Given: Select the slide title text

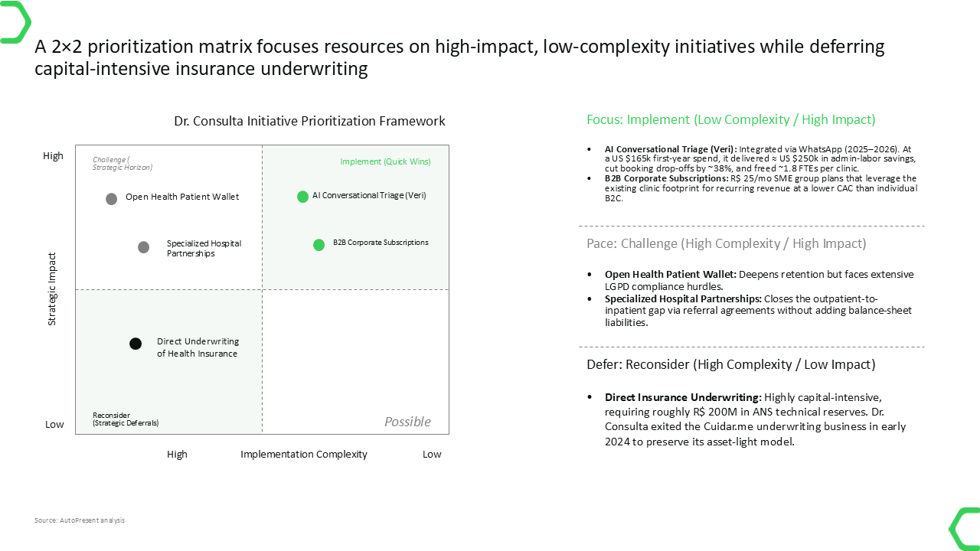Looking at the screenshot, I should [459, 57].
